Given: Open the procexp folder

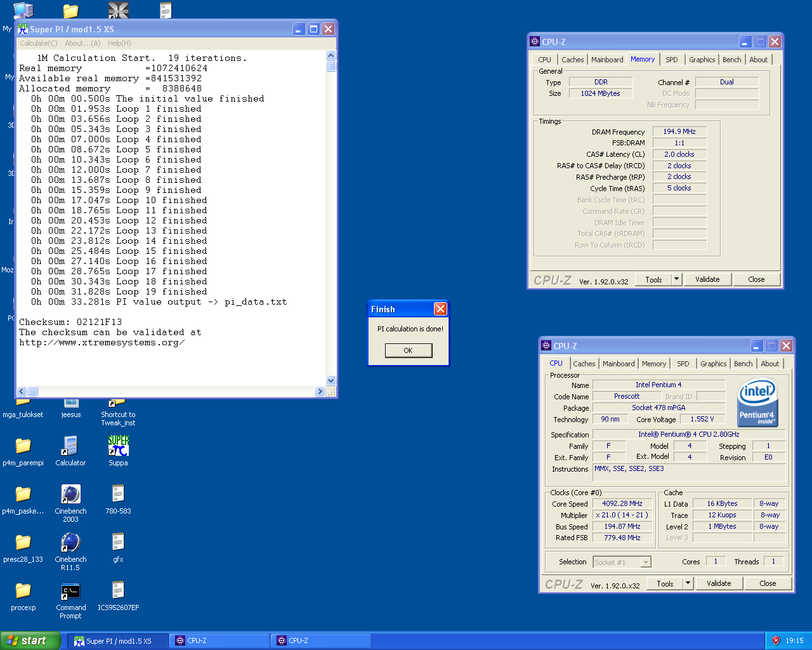Looking at the screenshot, I should pos(23,596).
